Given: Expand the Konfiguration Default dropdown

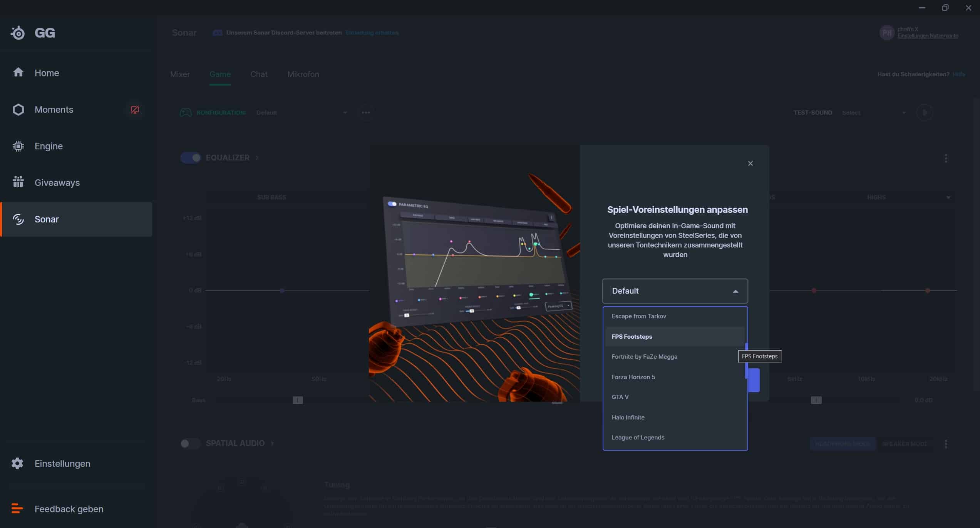Looking at the screenshot, I should coord(302,113).
